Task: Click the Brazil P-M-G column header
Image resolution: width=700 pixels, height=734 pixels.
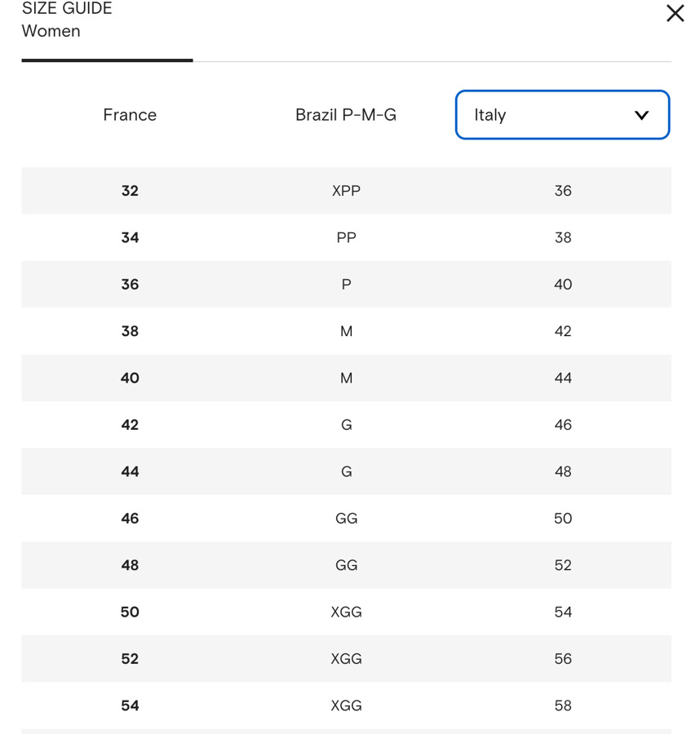Action: (x=346, y=115)
